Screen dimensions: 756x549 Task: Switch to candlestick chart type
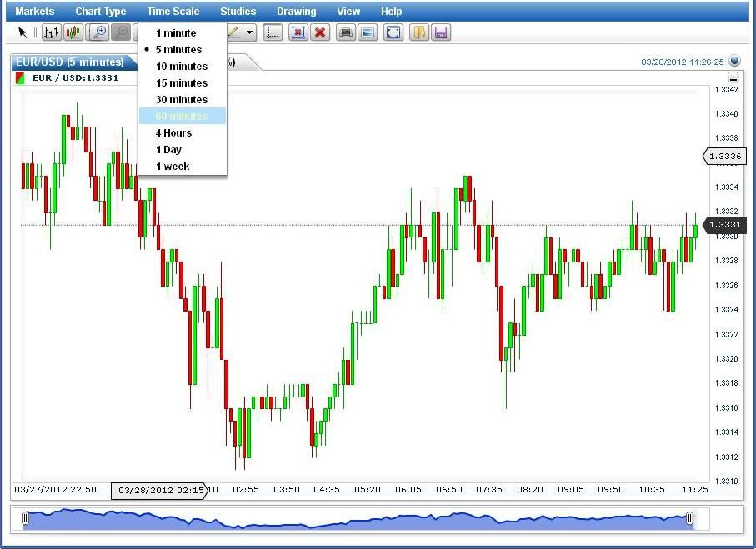tap(73, 32)
